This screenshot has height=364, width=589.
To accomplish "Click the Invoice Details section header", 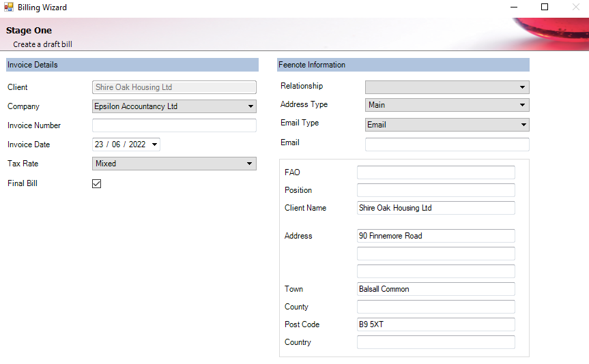I will 132,65.
